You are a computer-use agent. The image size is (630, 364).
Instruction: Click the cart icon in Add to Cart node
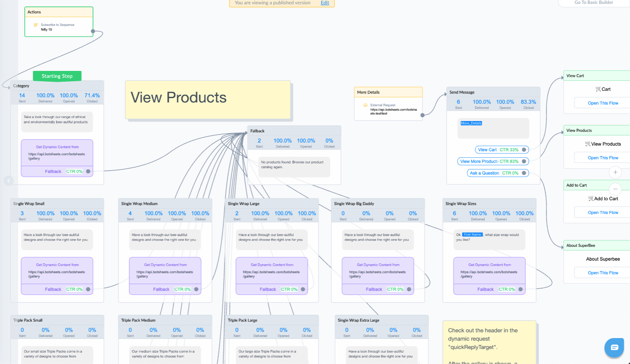tap(591, 198)
